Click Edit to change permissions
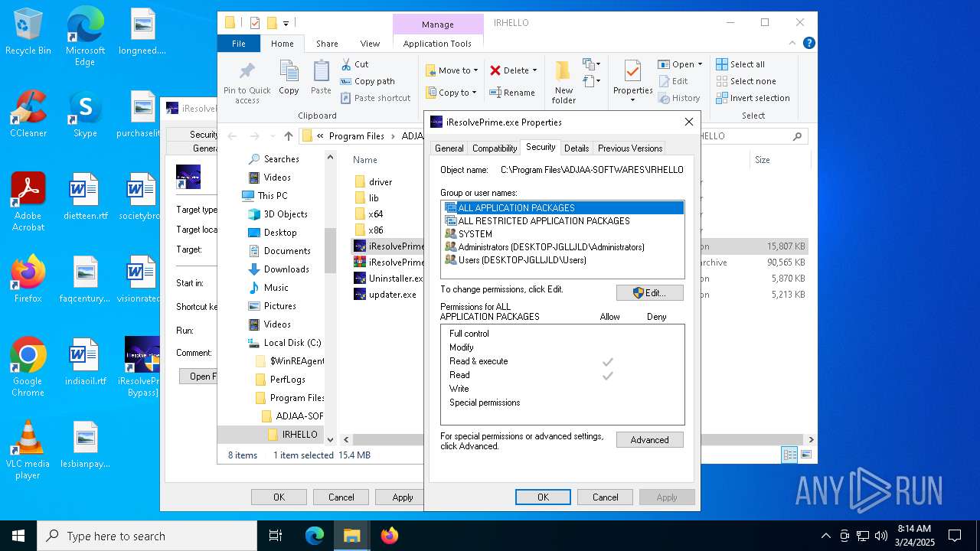 point(649,292)
